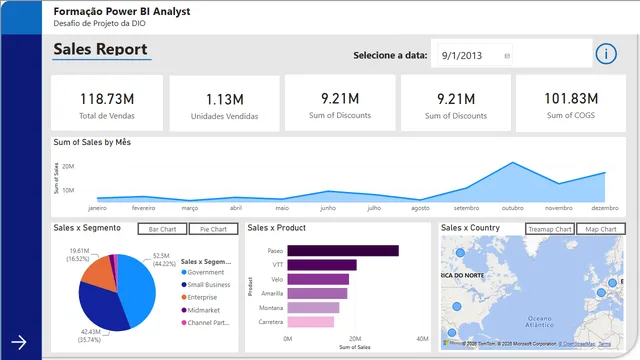
Task: Click the Sum of COGS 101.83M card
Action: click(x=571, y=103)
